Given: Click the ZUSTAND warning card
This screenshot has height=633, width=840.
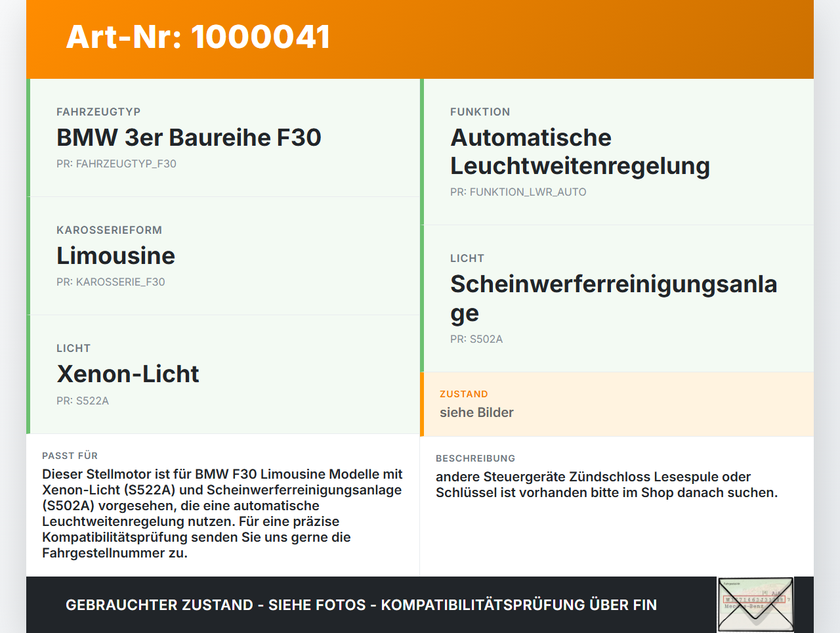Looking at the screenshot, I should point(617,404).
